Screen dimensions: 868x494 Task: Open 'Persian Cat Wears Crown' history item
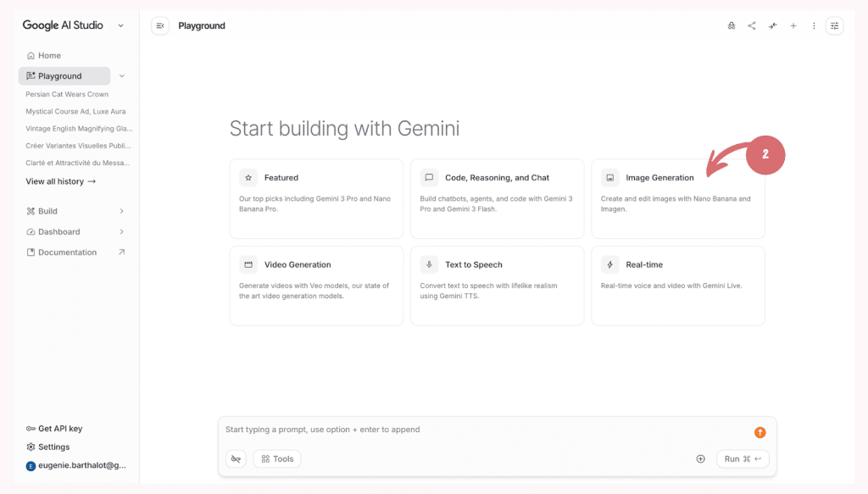click(67, 94)
